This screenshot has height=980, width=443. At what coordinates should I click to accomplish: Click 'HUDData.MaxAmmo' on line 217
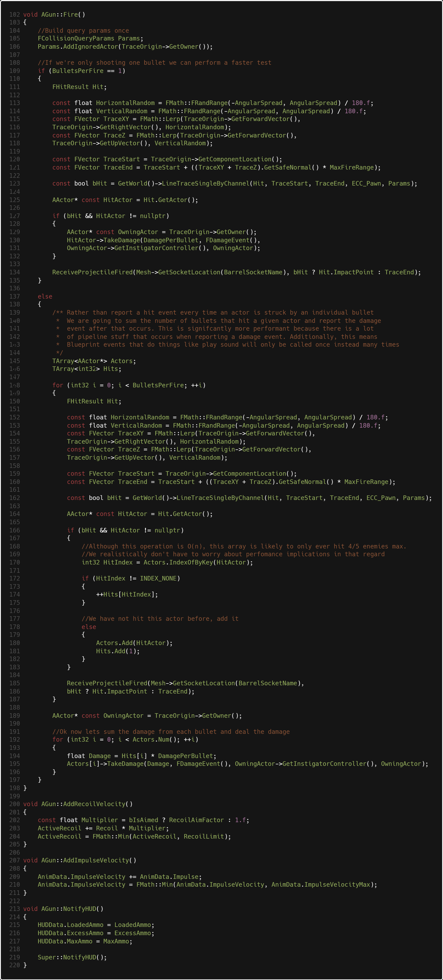[x=65, y=941]
